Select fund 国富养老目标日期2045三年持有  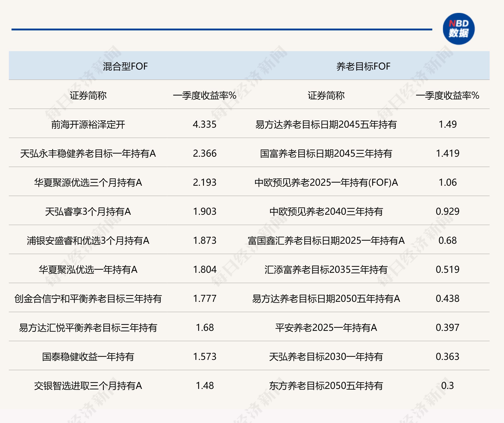[326, 153]
